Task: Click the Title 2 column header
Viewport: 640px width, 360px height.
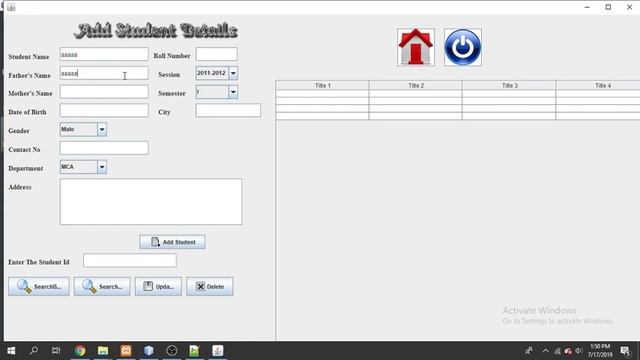Action: [416, 85]
